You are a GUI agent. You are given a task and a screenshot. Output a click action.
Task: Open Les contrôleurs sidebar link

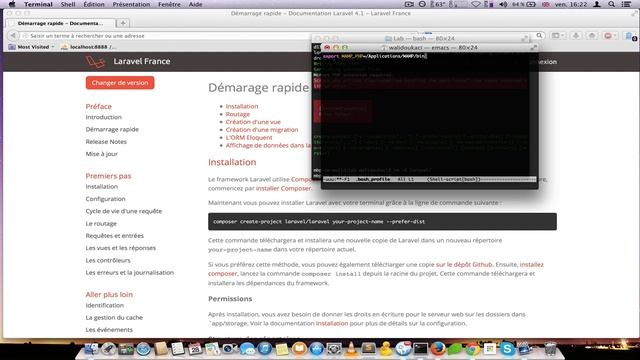click(108, 260)
